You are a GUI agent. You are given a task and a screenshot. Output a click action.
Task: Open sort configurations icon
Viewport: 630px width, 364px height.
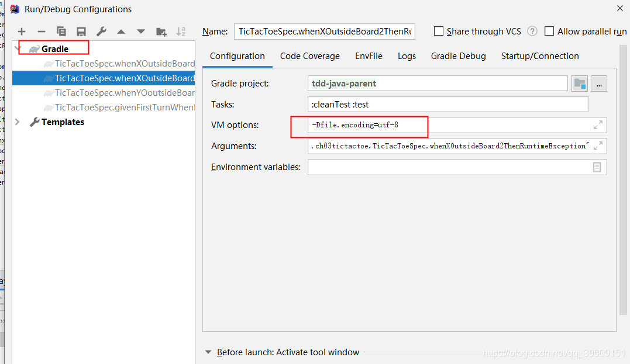(x=180, y=31)
